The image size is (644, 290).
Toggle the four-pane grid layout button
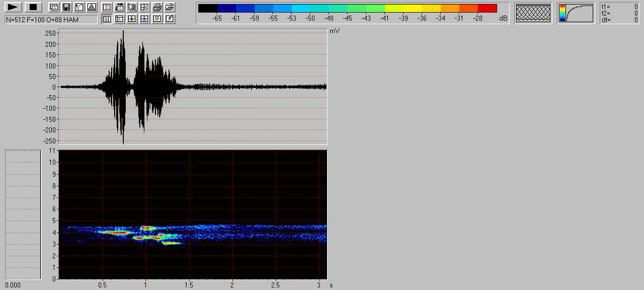[132, 19]
